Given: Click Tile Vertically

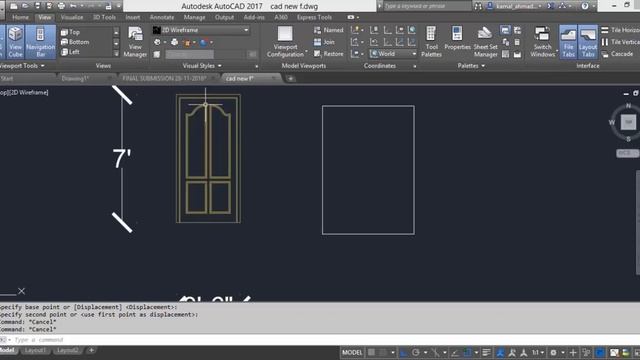Looking at the screenshot, I should 620,42.
